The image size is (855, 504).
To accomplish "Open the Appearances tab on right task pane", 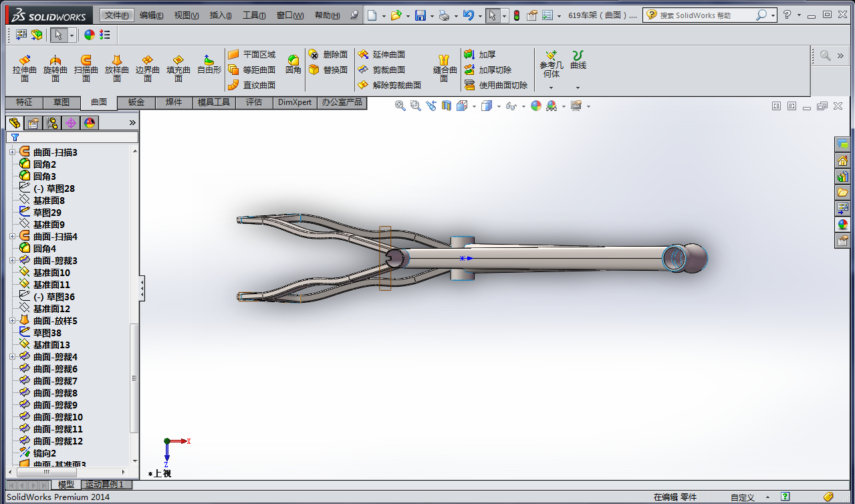I will point(843,225).
